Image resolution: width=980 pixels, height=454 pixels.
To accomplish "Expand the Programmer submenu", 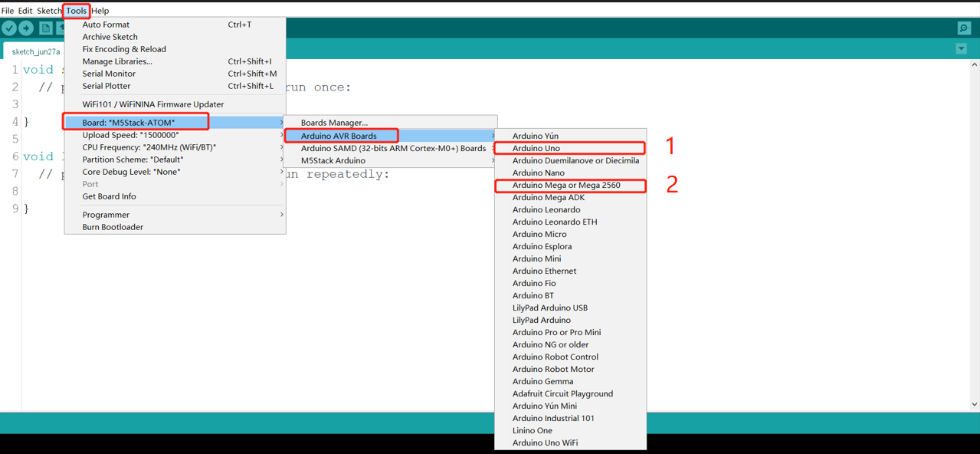I will click(106, 215).
